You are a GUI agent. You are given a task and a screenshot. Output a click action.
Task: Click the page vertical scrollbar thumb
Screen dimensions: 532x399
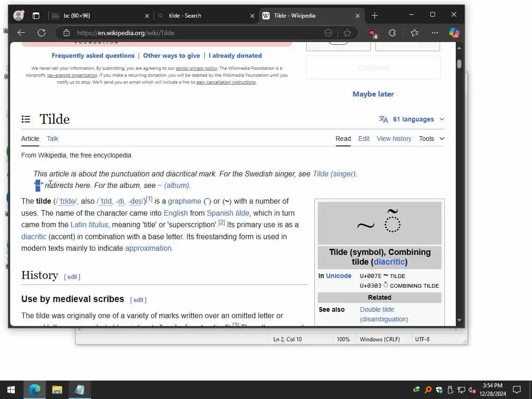pos(459,64)
